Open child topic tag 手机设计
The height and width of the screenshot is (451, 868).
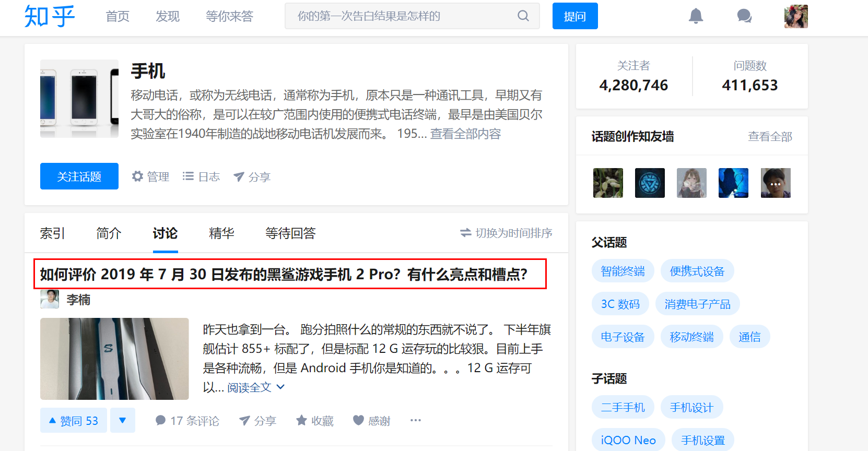692,407
